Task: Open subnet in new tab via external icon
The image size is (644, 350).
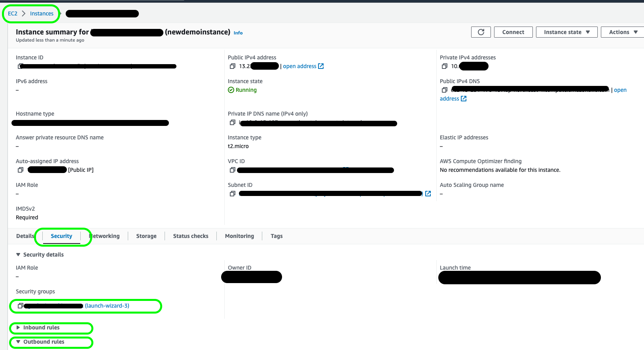Action: point(428,194)
